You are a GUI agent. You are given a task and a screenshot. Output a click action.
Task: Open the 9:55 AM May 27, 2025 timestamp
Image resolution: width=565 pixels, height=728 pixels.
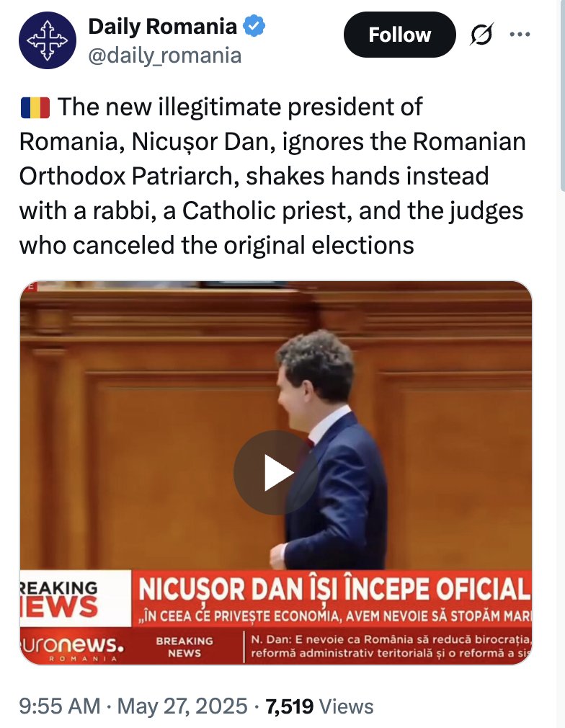pos(133,706)
